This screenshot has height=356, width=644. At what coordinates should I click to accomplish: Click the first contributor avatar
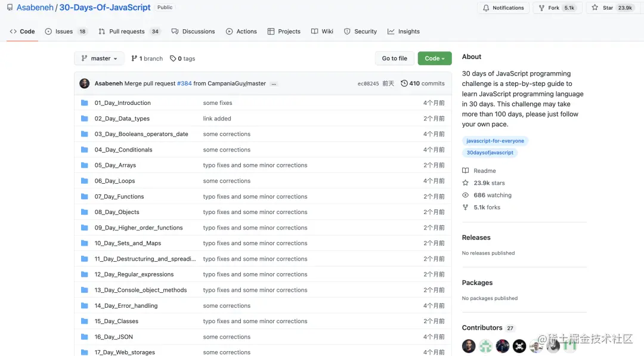tap(469, 346)
